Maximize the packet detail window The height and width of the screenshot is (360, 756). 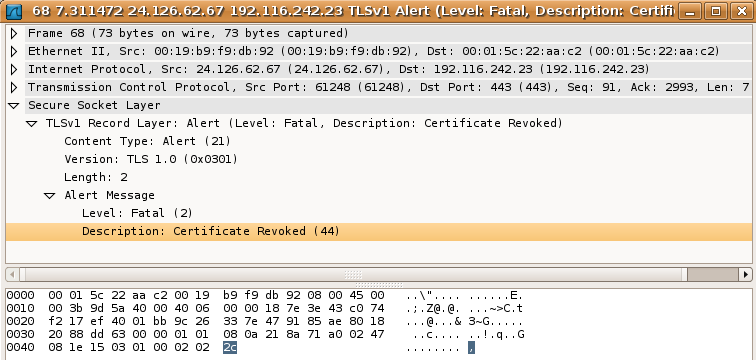(716, 11)
